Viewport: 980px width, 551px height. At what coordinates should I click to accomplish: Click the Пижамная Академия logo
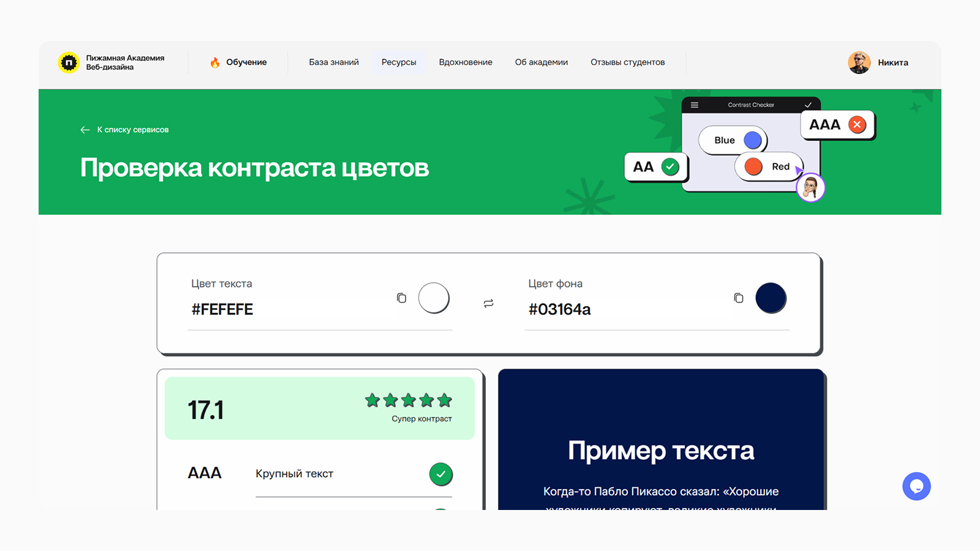[70, 62]
